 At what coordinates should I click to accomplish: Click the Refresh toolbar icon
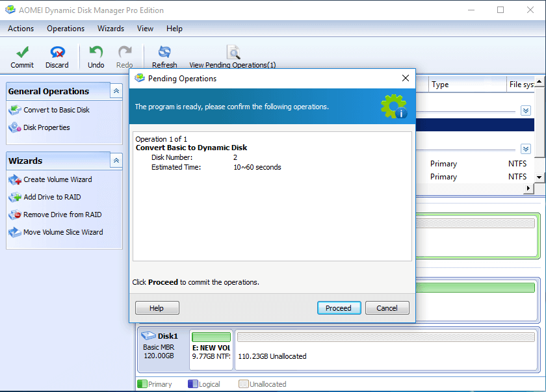click(x=164, y=52)
